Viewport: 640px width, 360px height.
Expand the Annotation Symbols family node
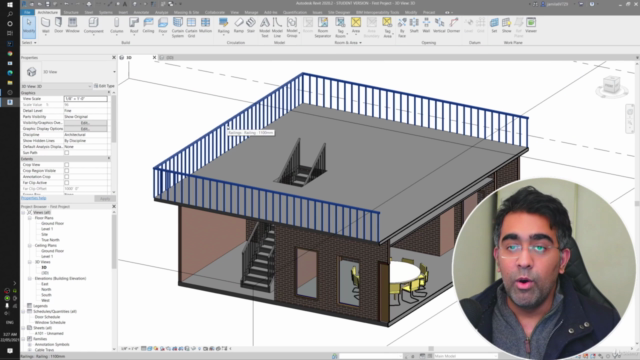(30, 344)
